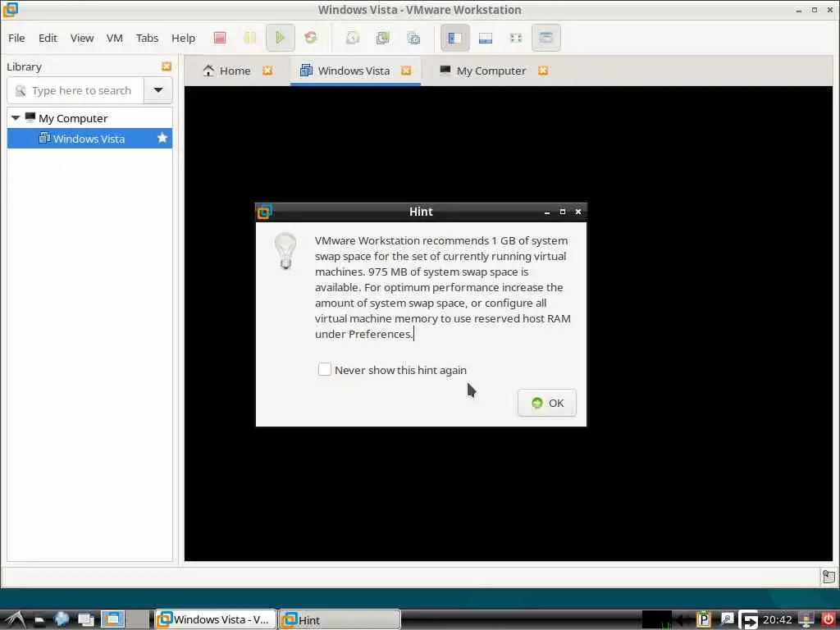Check Never show this hint again
The height and width of the screenshot is (630, 840).
(x=325, y=370)
